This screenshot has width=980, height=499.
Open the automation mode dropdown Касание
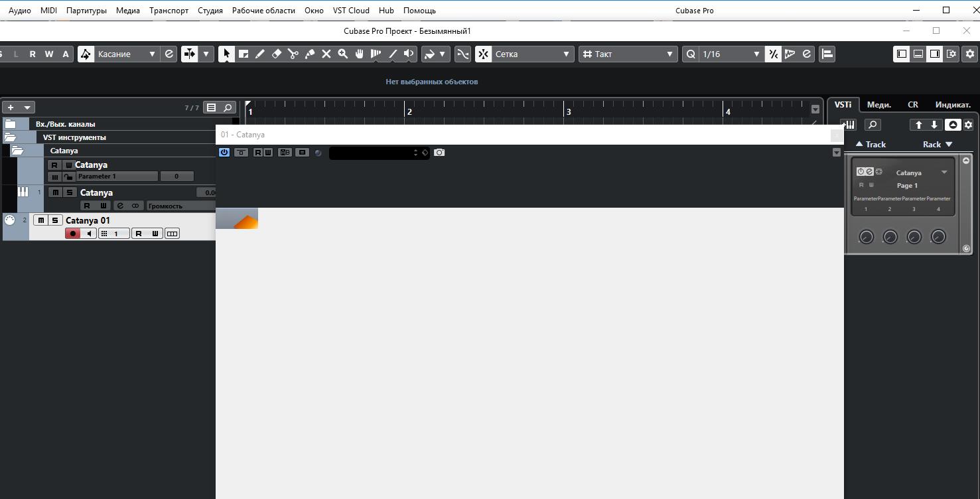(127, 54)
